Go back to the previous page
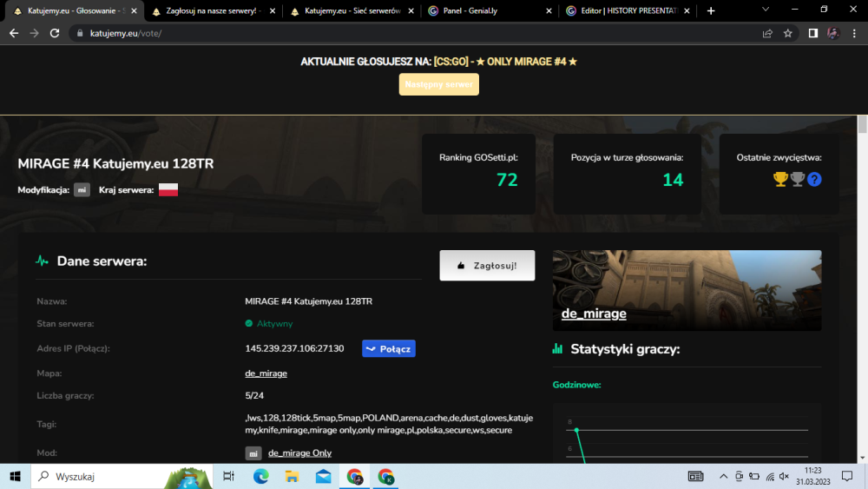The image size is (868, 489). pos(14,33)
